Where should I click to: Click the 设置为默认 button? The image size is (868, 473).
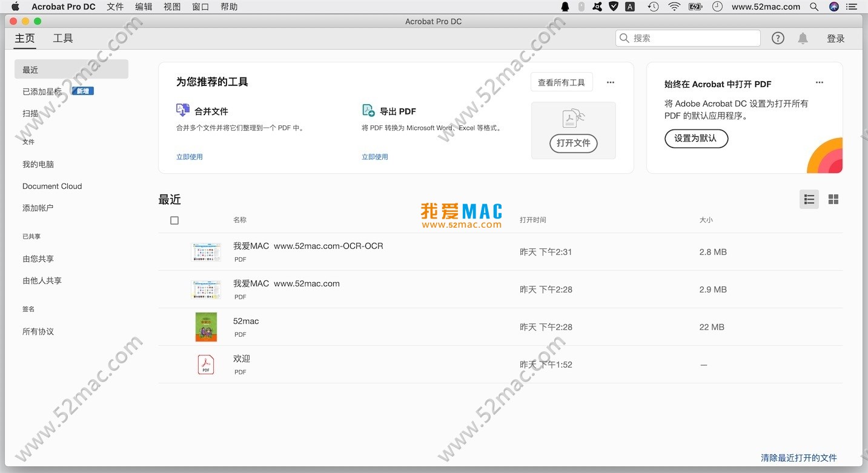[696, 138]
